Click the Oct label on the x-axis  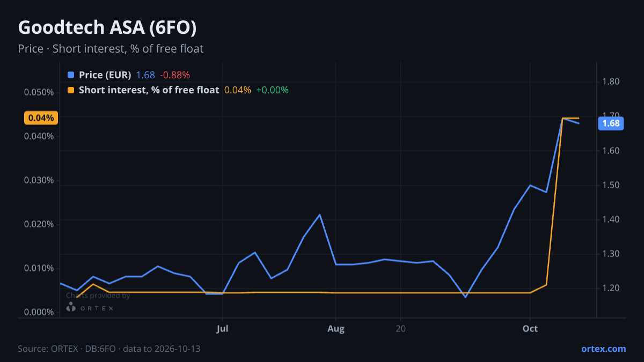coord(530,328)
